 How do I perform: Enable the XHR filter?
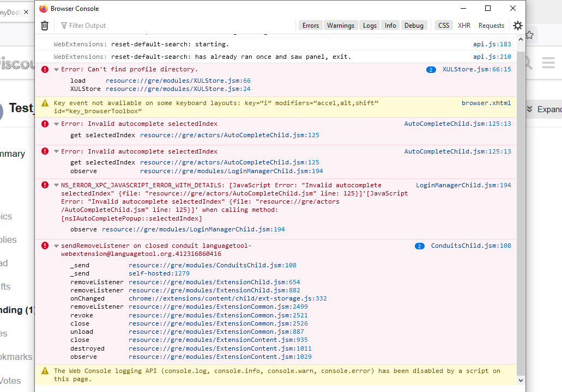464,26
